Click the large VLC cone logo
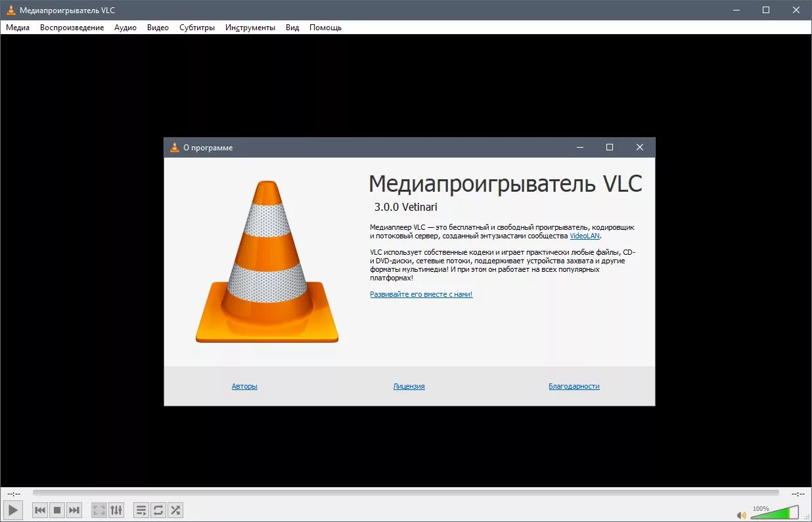This screenshot has width=812, height=522. coord(267,261)
